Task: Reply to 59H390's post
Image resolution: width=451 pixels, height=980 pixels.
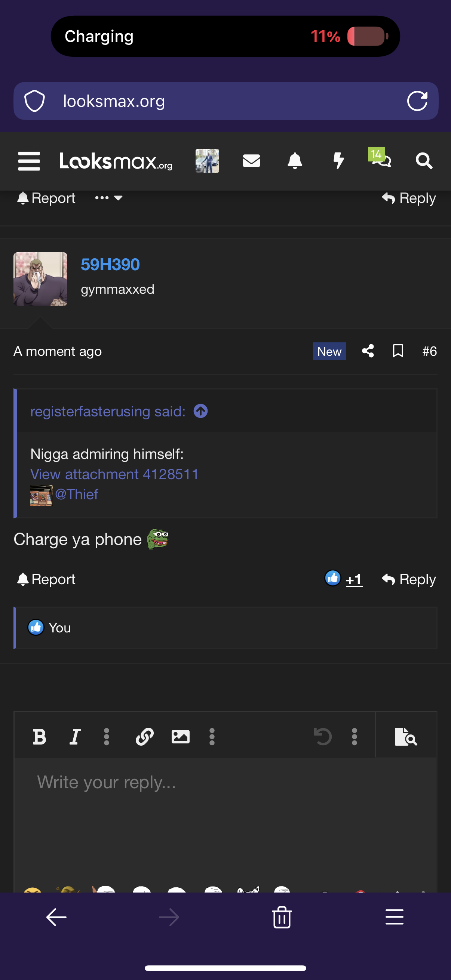Action: 409,579
